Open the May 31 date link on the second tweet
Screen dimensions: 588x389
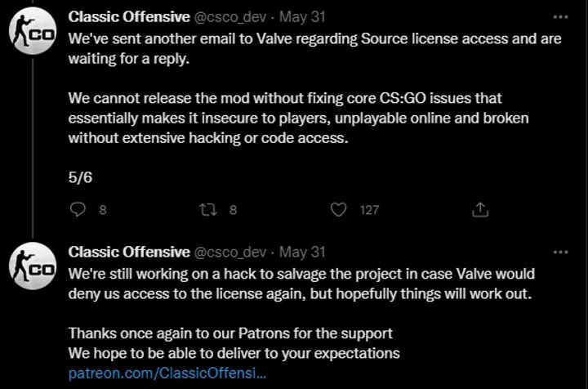(302, 251)
